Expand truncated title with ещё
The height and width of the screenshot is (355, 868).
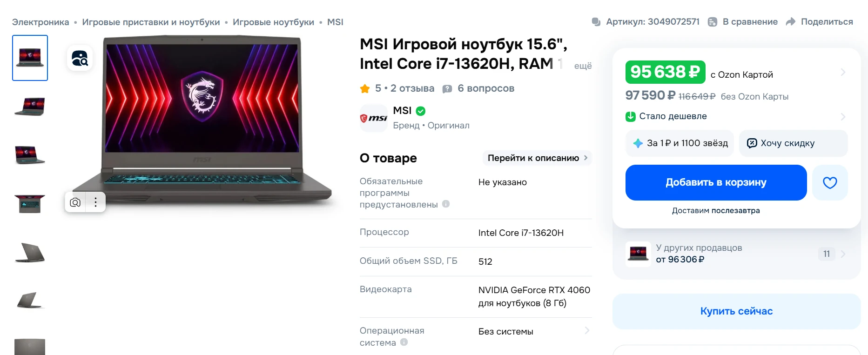click(583, 66)
